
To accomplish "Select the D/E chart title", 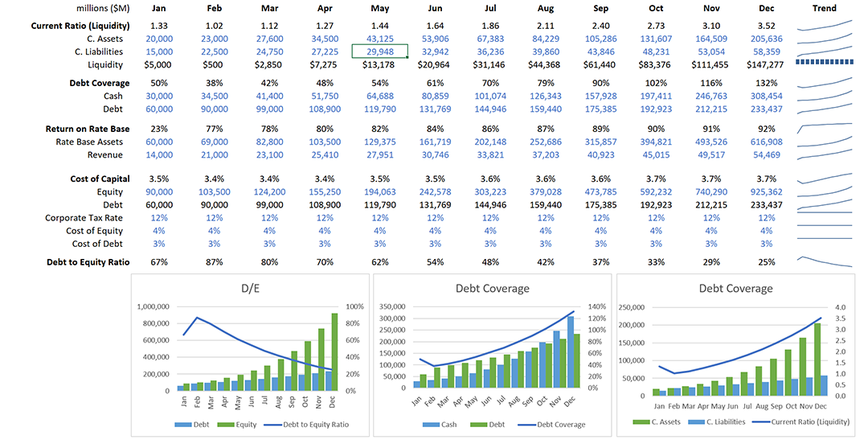I will coord(250,289).
